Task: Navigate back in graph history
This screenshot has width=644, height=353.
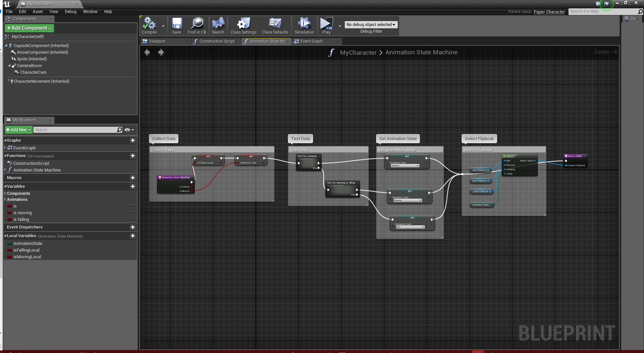Action: tap(147, 52)
